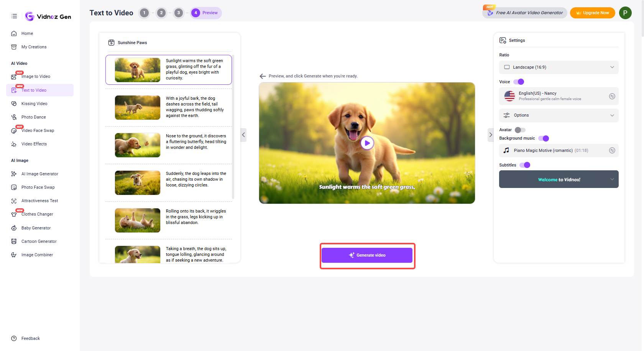The width and height of the screenshot is (644, 351).
Task: Click the swap icon for Piano Magic Motive
Action: coord(612,150)
